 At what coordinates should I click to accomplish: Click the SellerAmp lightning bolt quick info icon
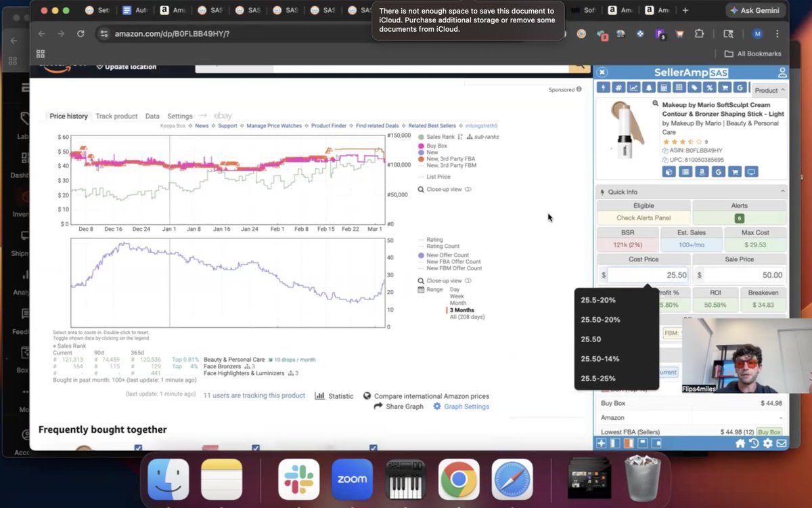604,87
